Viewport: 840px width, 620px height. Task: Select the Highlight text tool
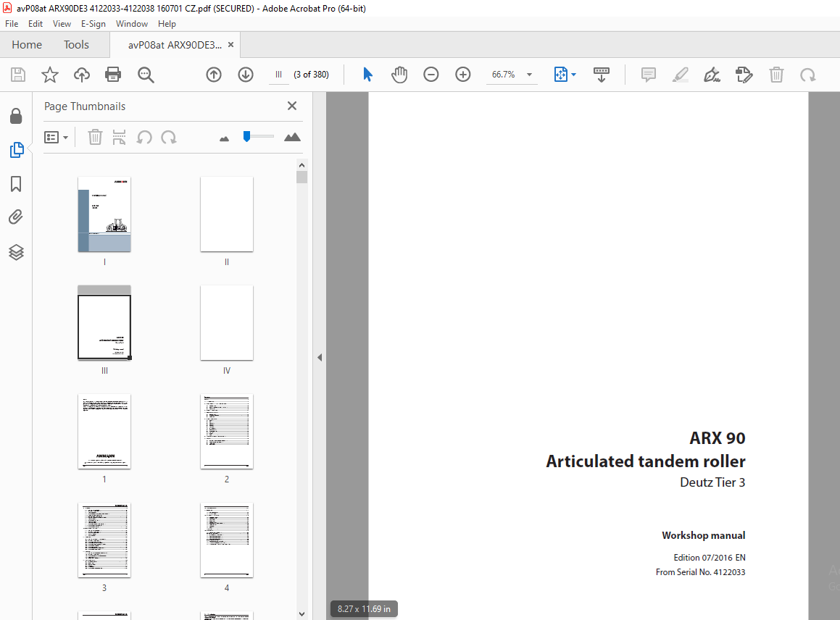click(681, 75)
